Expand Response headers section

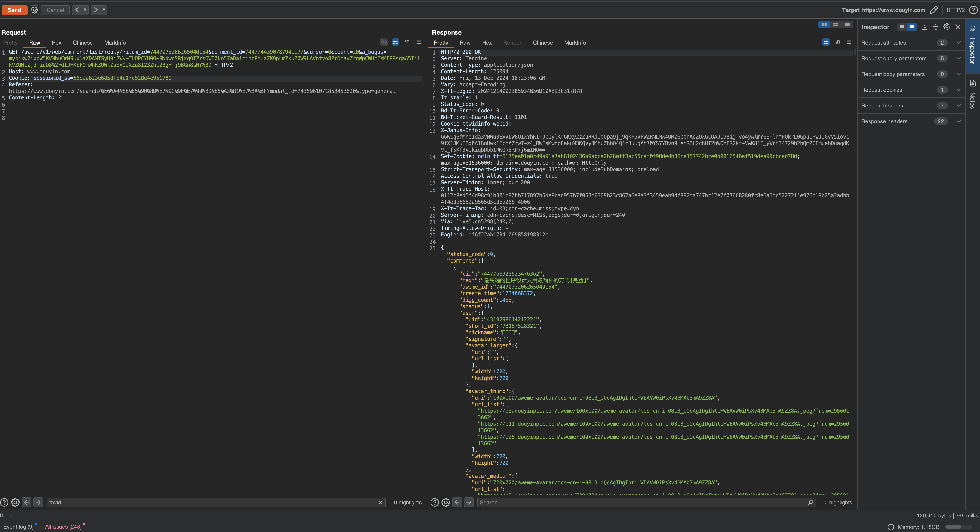911,121
